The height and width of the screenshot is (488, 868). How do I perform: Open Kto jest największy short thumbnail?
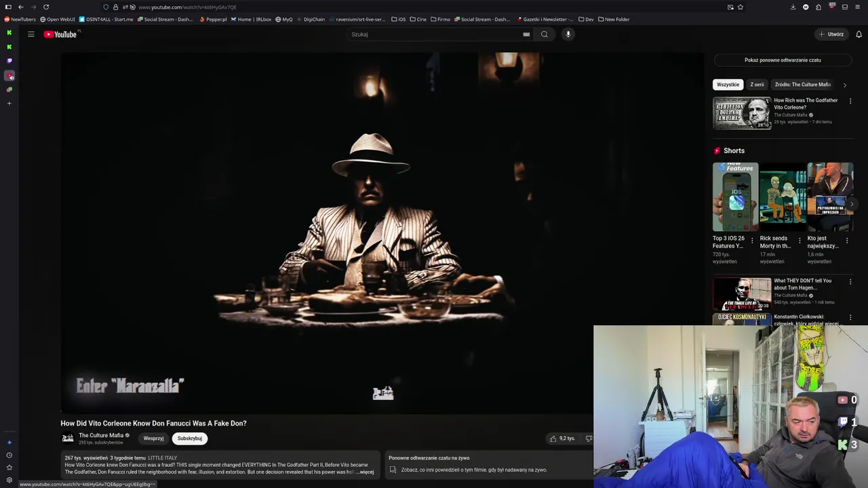point(830,197)
